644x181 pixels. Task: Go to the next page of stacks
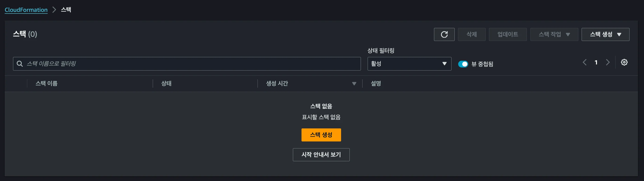(608, 62)
